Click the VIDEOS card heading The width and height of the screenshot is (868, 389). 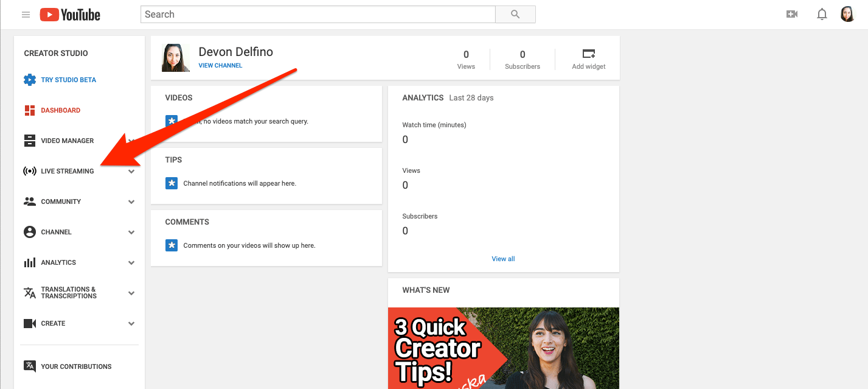[179, 97]
